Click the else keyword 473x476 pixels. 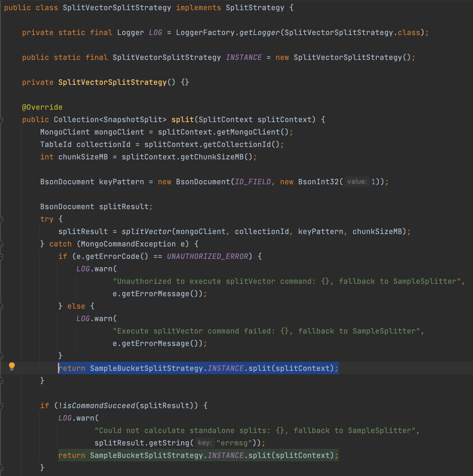[76, 306]
